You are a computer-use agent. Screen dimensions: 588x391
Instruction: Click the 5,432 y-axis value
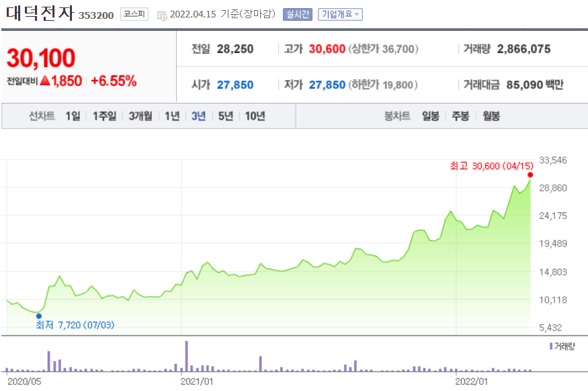pos(550,328)
